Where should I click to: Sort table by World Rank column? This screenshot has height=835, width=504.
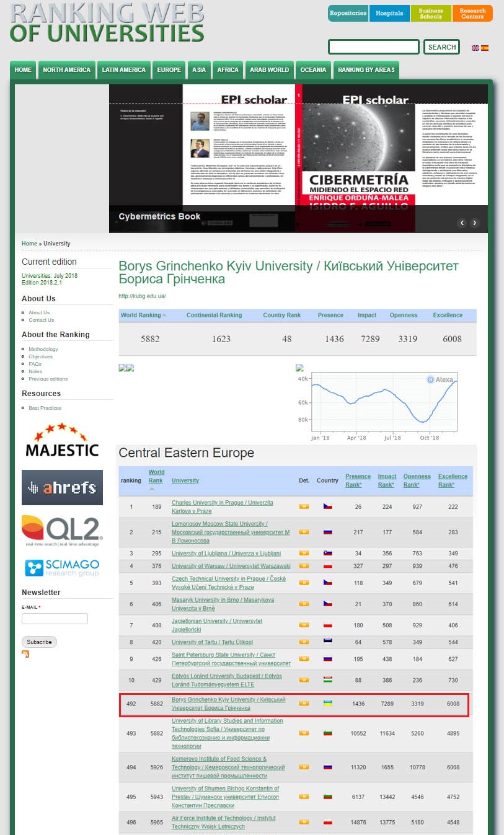[156, 476]
